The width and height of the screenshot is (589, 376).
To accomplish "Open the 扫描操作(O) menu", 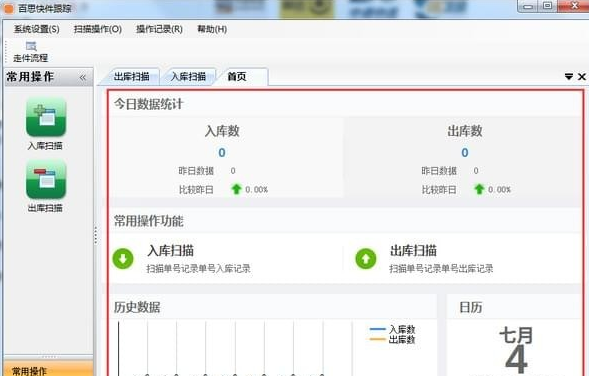I will [98, 29].
